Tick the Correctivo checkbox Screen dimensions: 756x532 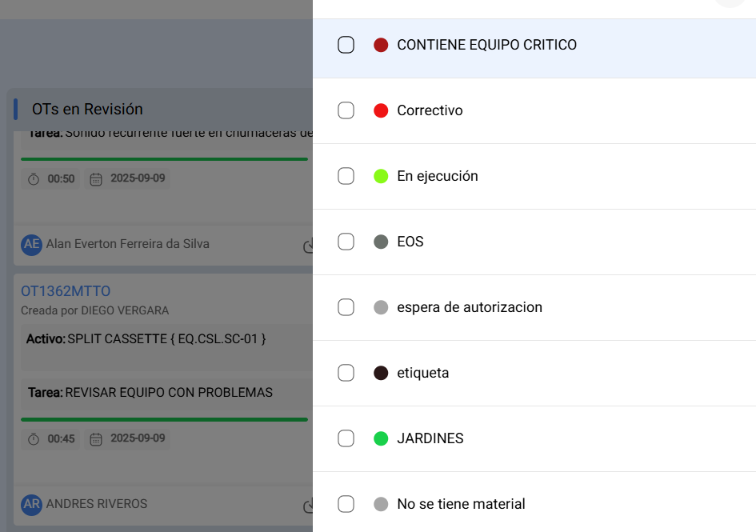346,110
